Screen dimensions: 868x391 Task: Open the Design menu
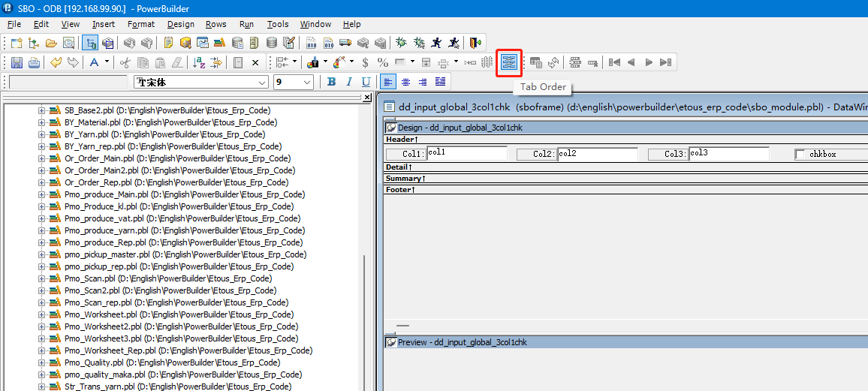181,24
